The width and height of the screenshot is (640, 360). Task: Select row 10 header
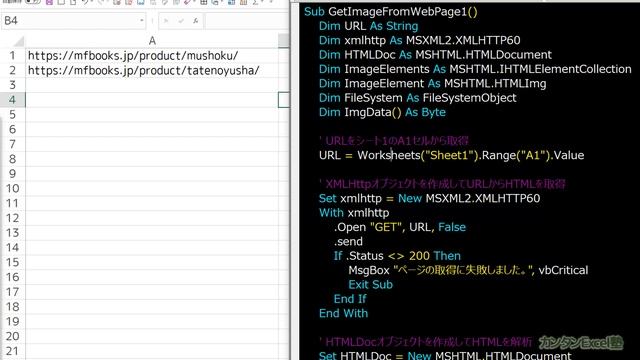[13, 188]
